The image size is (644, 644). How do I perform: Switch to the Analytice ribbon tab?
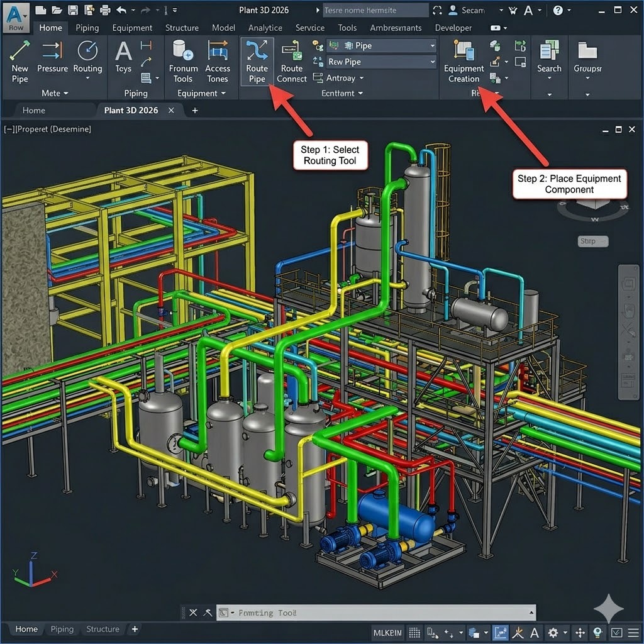(x=265, y=28)
